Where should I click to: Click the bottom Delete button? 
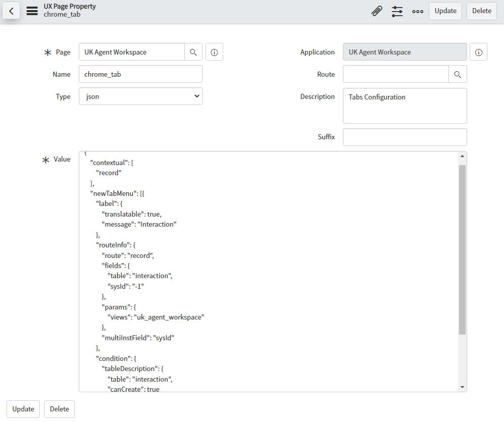click(x=60, y=409)
